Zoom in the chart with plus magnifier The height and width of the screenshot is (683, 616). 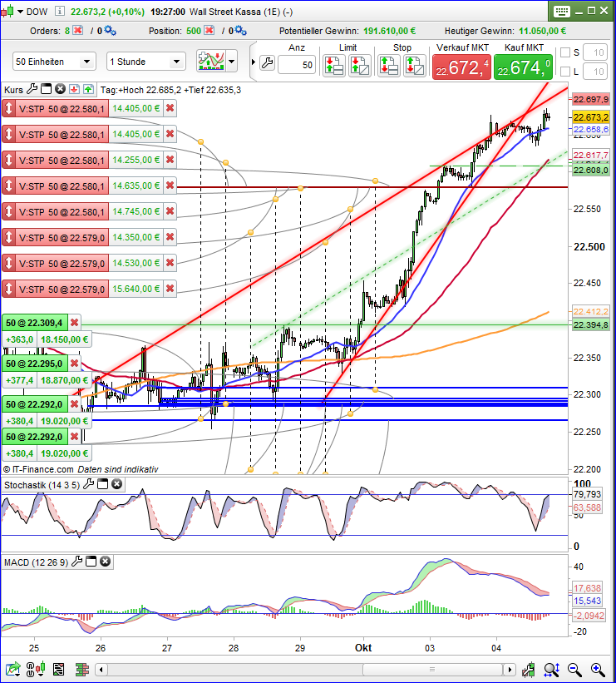[598, 669]
